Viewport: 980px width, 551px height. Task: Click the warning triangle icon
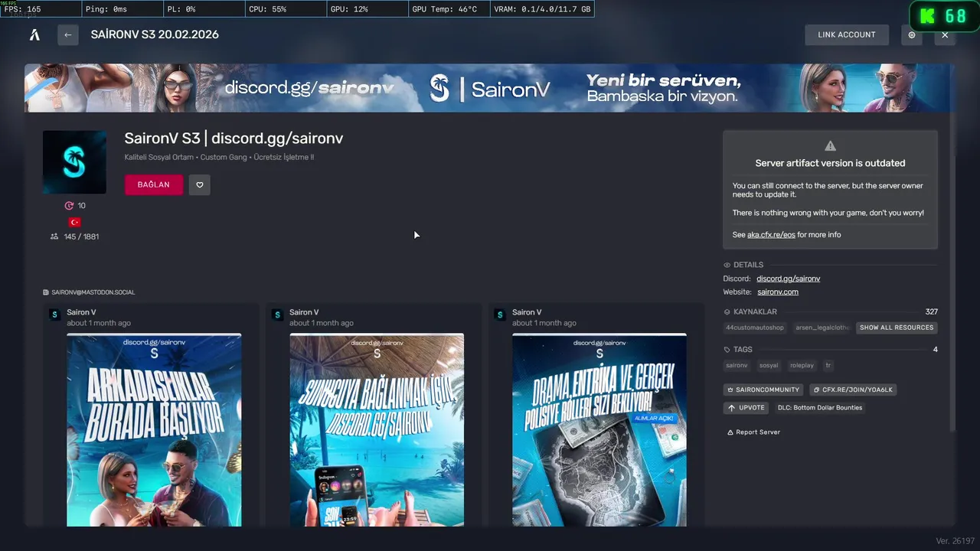click(830, 145)
